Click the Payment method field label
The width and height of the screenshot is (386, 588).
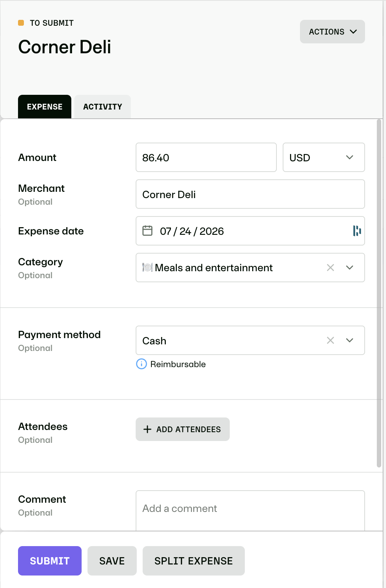click(59, 335)
